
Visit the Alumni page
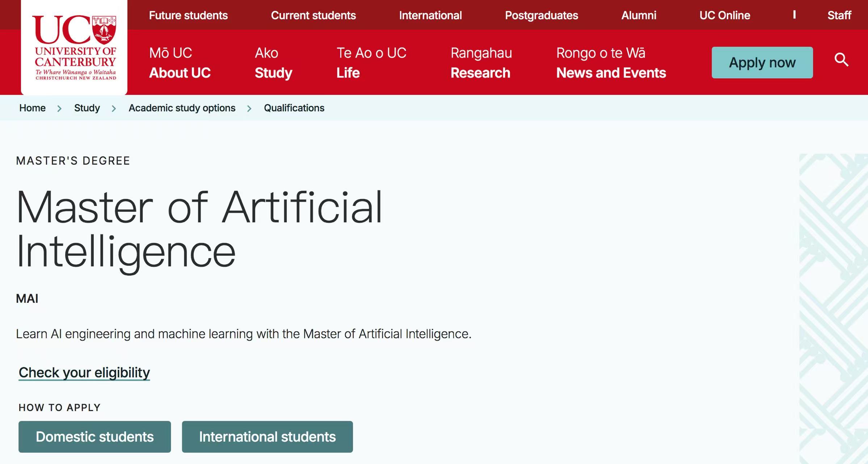[x=639, y=15]
